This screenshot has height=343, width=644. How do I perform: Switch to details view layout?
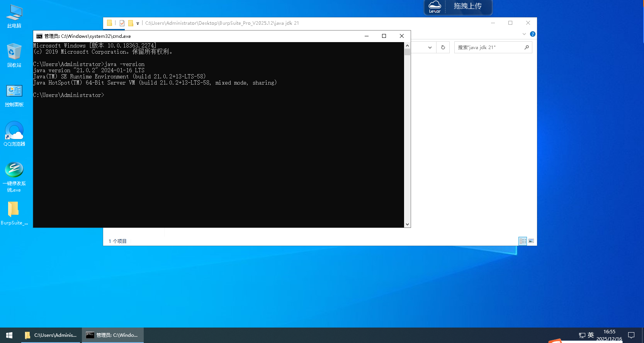[x=523, y=241]
